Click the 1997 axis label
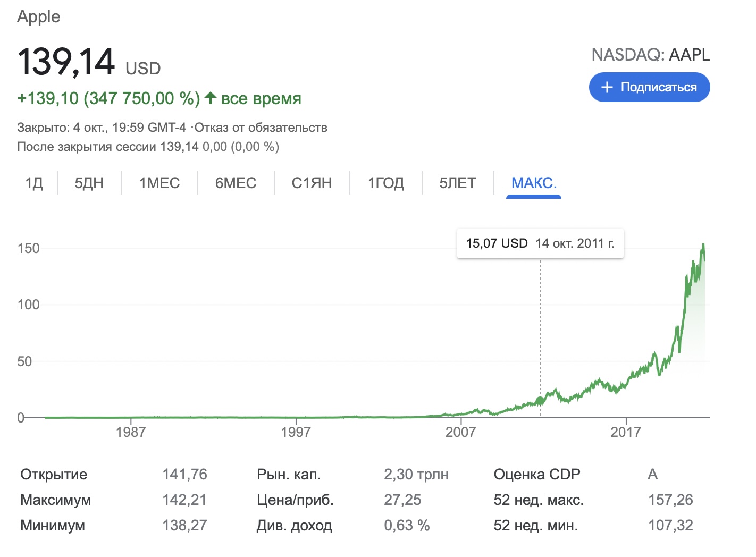Image resolution: width=756 pixels, height=557 pixels. (296, 432)
